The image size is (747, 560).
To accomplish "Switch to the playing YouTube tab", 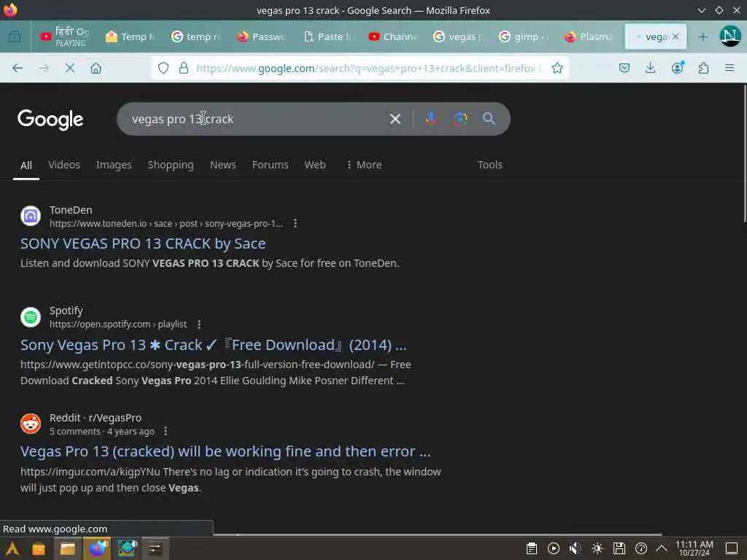I will pyautogui.click(x=65, y=36).
